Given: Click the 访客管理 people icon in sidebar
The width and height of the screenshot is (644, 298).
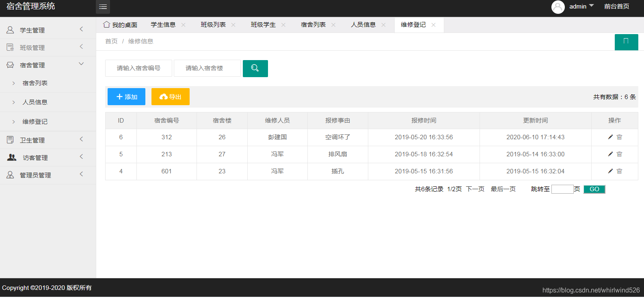Looking at the screenshot, I should click(12, 158).
